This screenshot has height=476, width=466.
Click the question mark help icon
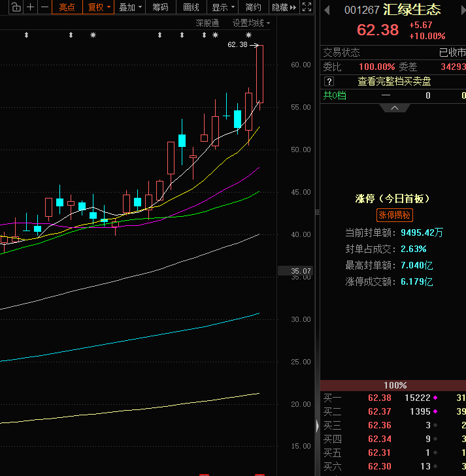click(329, 82)
